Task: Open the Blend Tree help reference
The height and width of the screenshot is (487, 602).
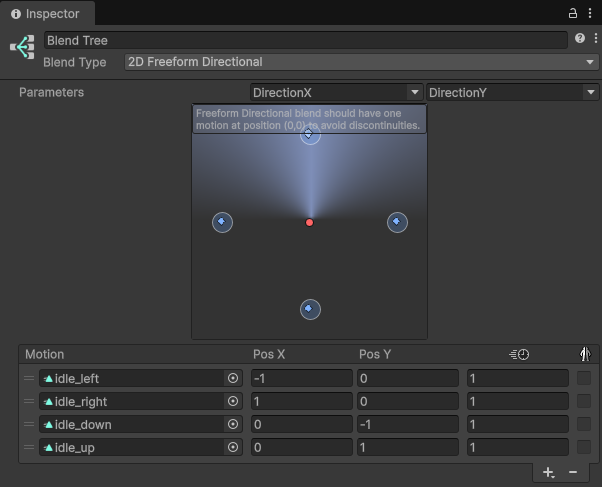Action: click(x=580, y=38)
